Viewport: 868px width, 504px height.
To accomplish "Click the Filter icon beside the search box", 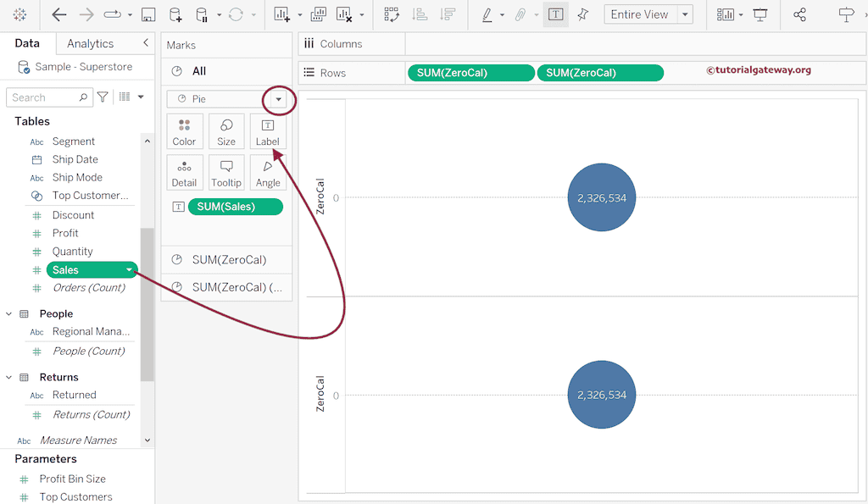I will pyautogui.click(x=103, y=97).
